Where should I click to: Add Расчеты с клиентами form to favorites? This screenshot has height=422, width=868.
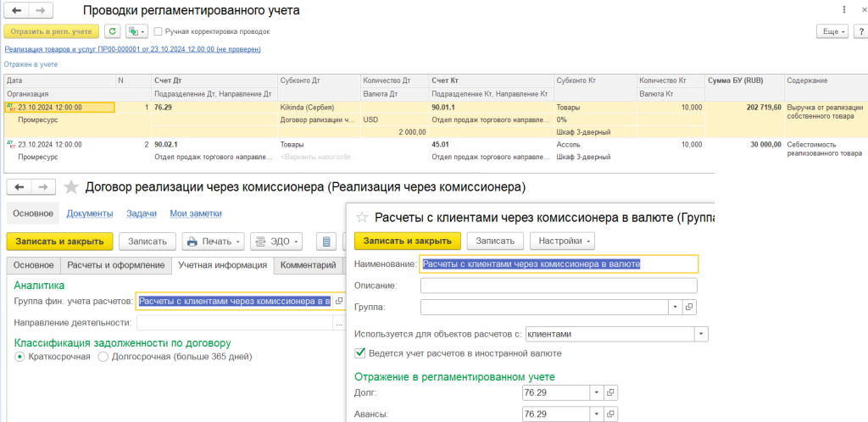362,218
